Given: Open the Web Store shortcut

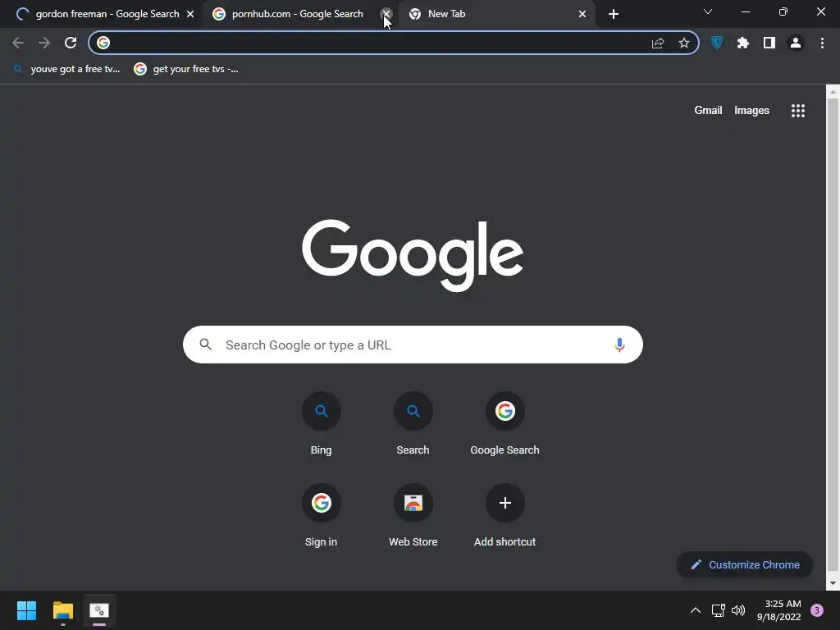Looking at the screenshot, I should (413, 516).
